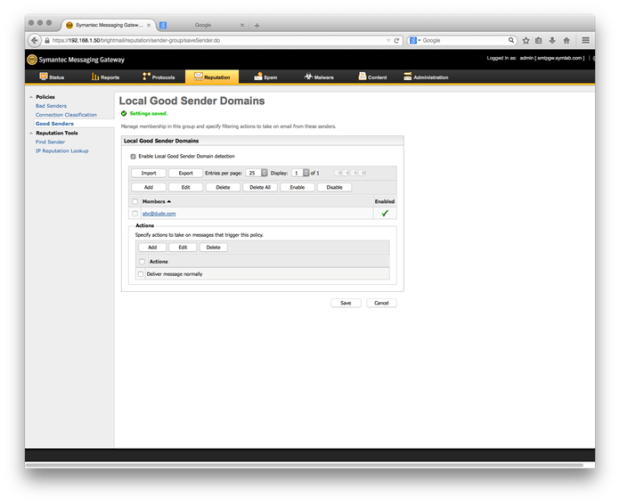620x504 pixels.
Task: Open the Display page dropdown
Action: tap(306, 173)
